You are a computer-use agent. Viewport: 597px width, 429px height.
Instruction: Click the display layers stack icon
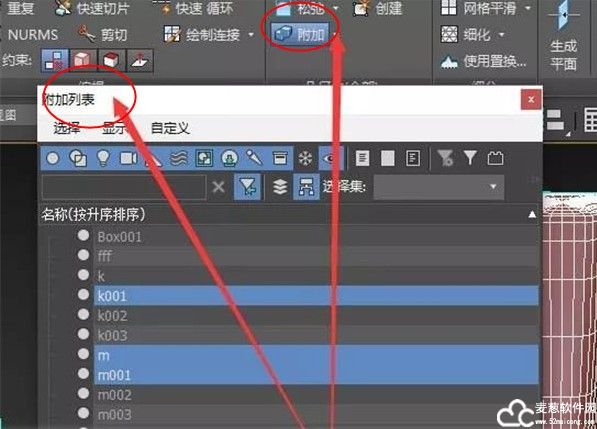(280, 187)
